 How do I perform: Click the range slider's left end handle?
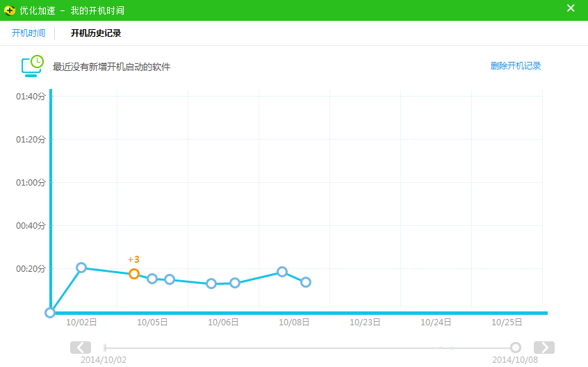point(105,348)
